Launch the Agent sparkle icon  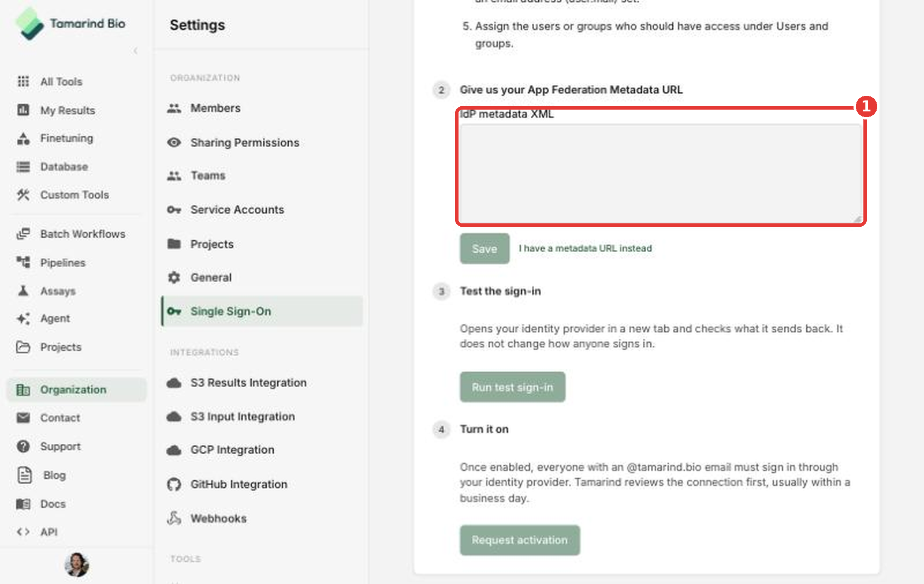click(x=23, y=319)
